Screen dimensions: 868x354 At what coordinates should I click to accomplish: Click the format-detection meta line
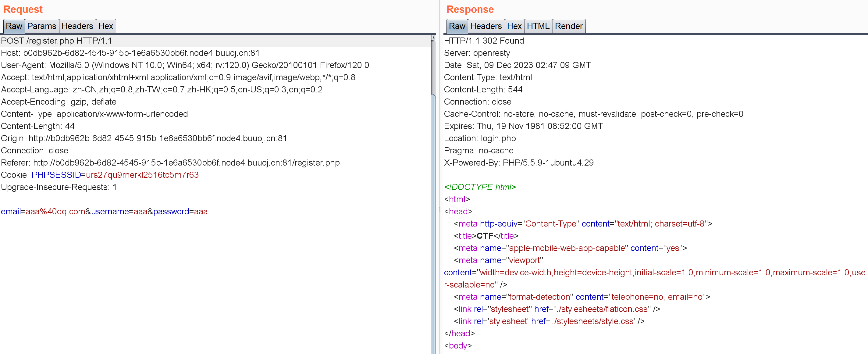coord(582,297)
